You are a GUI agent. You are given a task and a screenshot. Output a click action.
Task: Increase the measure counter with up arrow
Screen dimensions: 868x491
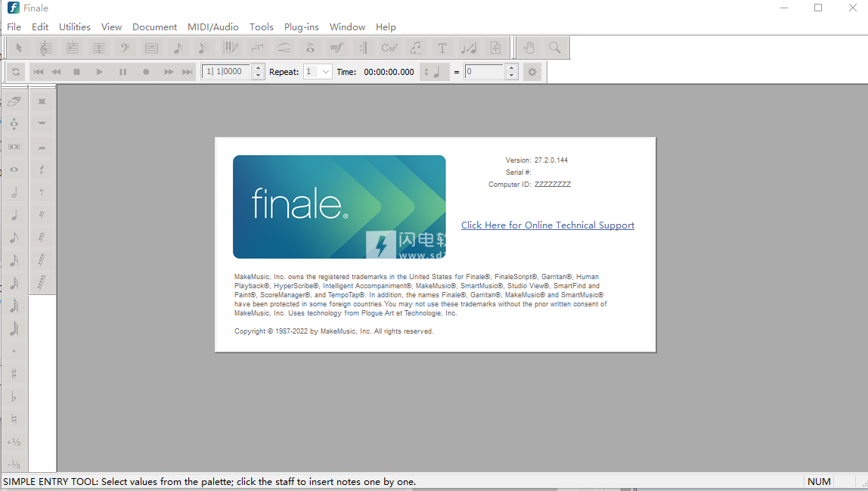tap(258, 68)
